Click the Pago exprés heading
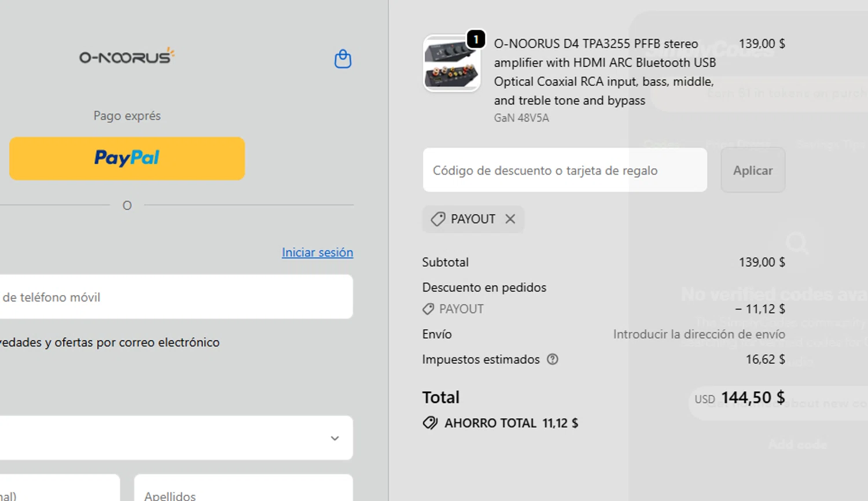The width and height of the screenshot is (868, 501). point(127,116)
